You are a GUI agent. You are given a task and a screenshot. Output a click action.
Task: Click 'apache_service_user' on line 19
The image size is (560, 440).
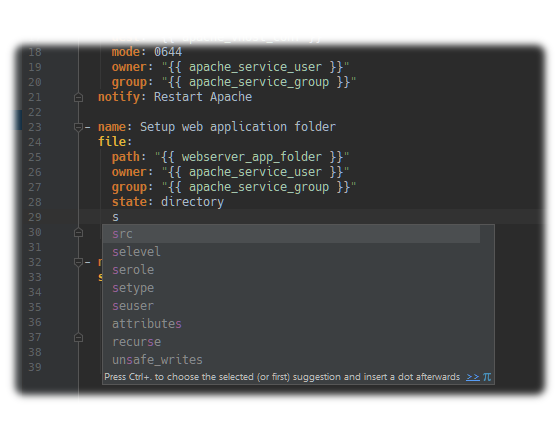(255, 67)
